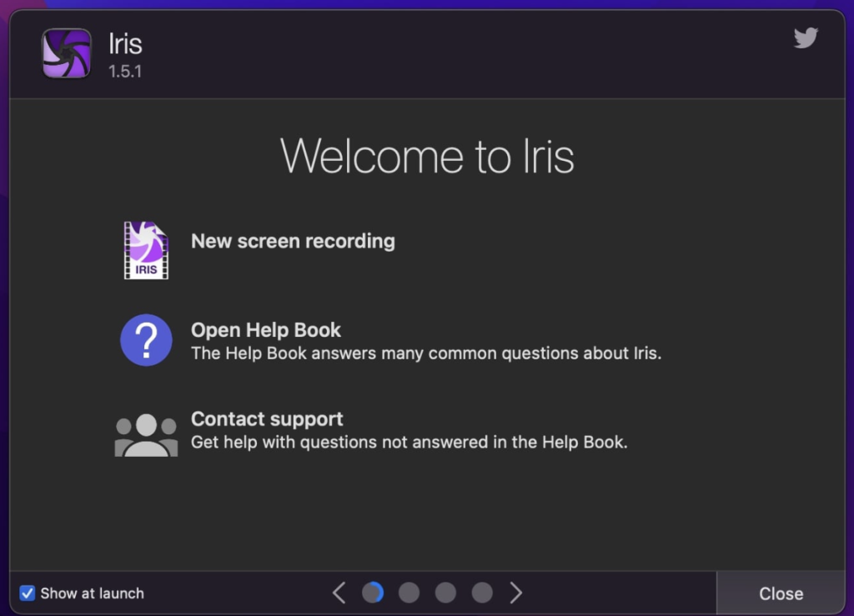Click the Welcome to Iris heading
This screenshot has width=854, height=616.
427,156
